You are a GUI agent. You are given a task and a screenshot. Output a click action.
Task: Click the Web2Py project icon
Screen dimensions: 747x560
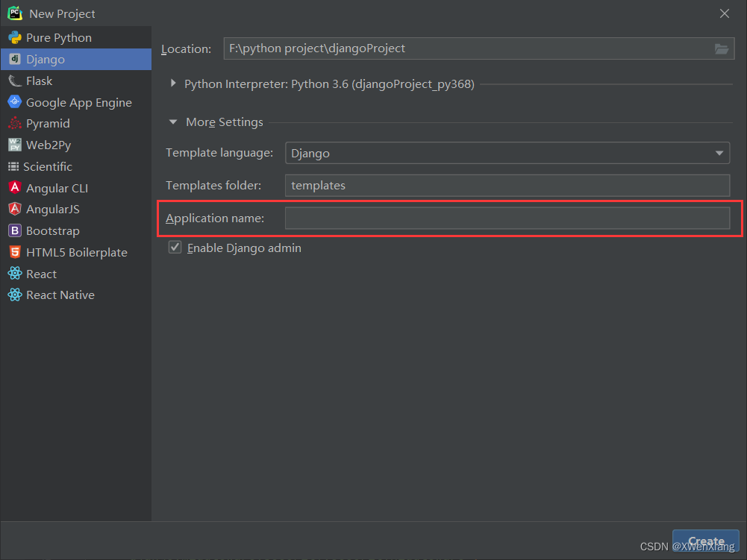16,145
